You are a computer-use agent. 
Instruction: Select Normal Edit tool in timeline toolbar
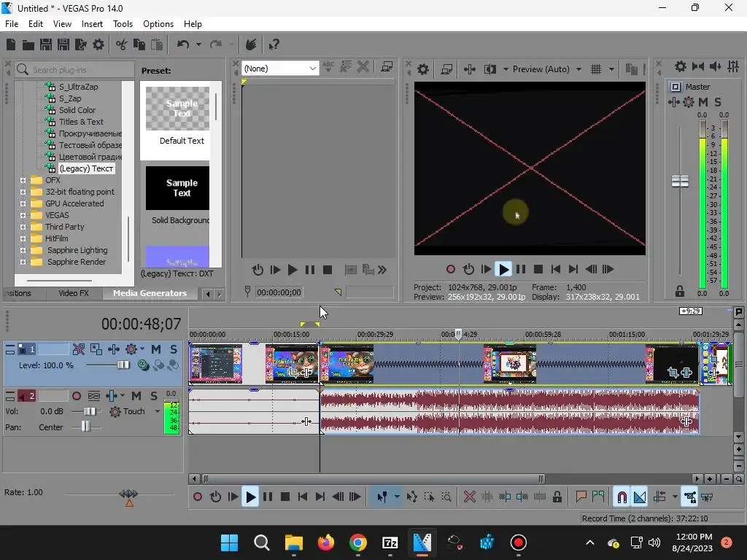click(382, 497)
